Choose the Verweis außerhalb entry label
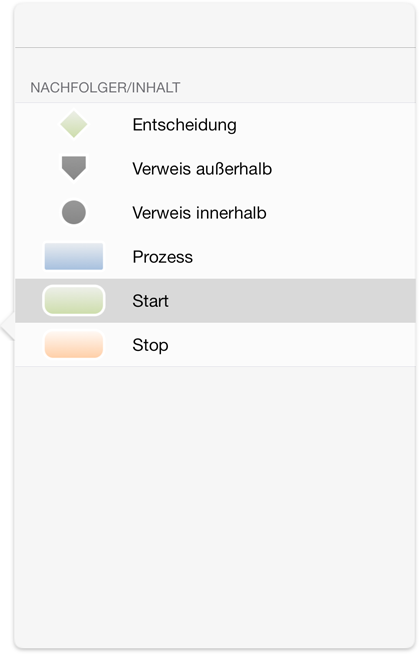This screenshot has width=419, height=654. (202, 169)
